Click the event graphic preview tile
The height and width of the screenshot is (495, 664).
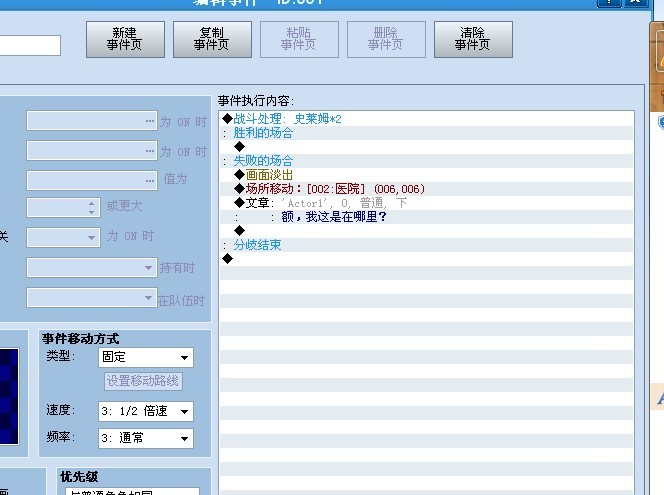pyautogui.click(x=9, y=396)
